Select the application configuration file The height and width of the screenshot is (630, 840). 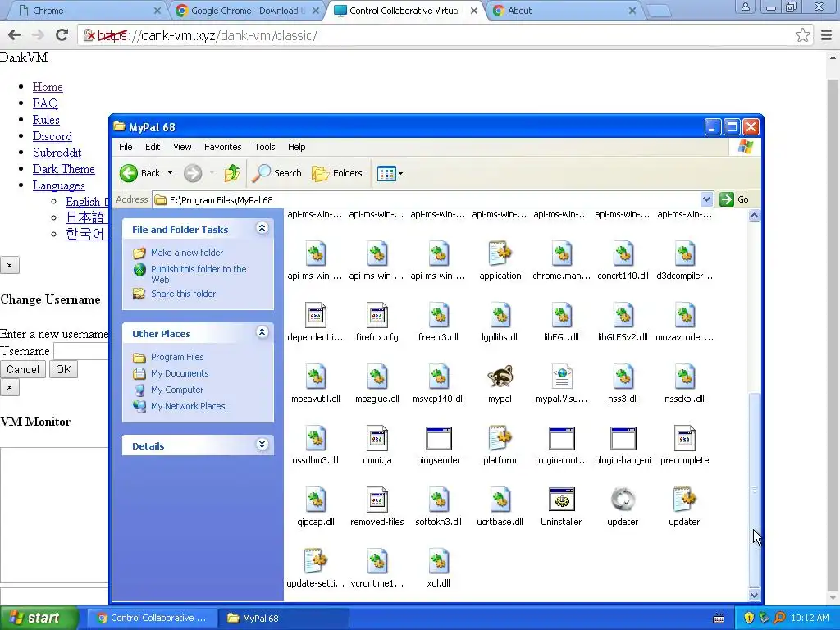[x=500, y=253]
